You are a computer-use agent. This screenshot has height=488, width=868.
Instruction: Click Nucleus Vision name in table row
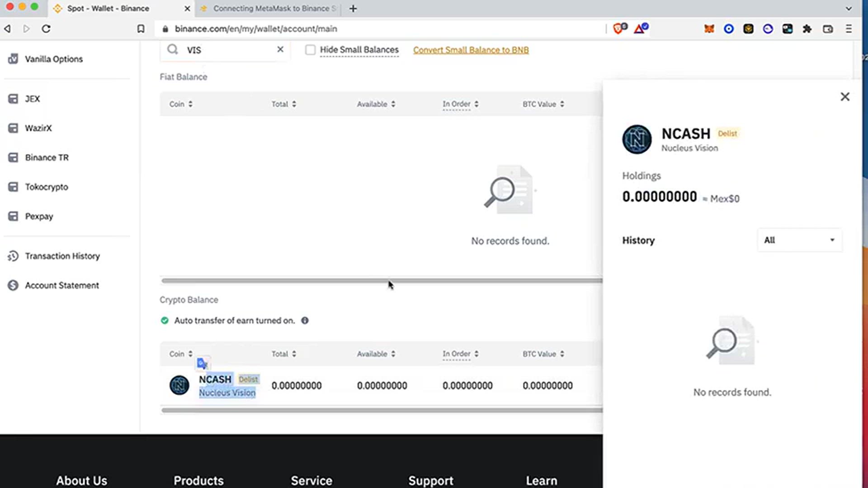click(227, 393)
